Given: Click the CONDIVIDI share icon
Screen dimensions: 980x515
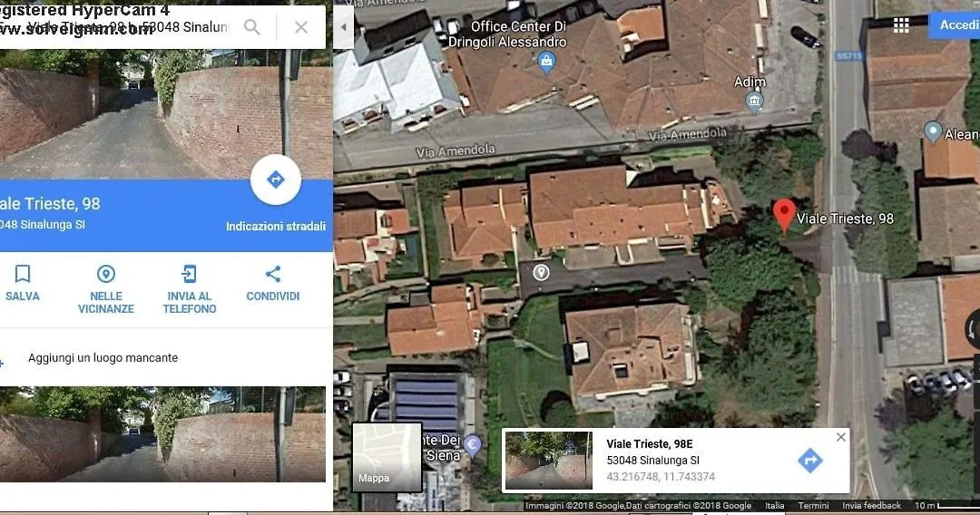Looking at the screenshot, I should [x=273, y=274].
